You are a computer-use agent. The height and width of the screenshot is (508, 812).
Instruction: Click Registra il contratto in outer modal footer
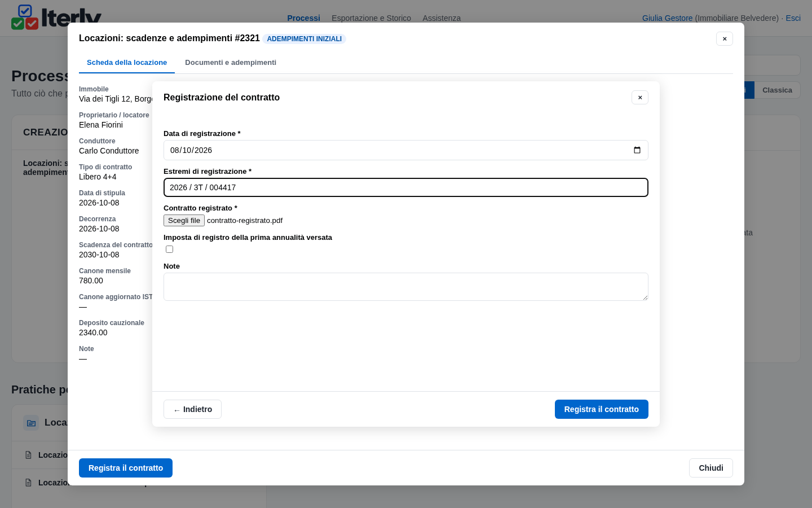click(x=126, y=468)
